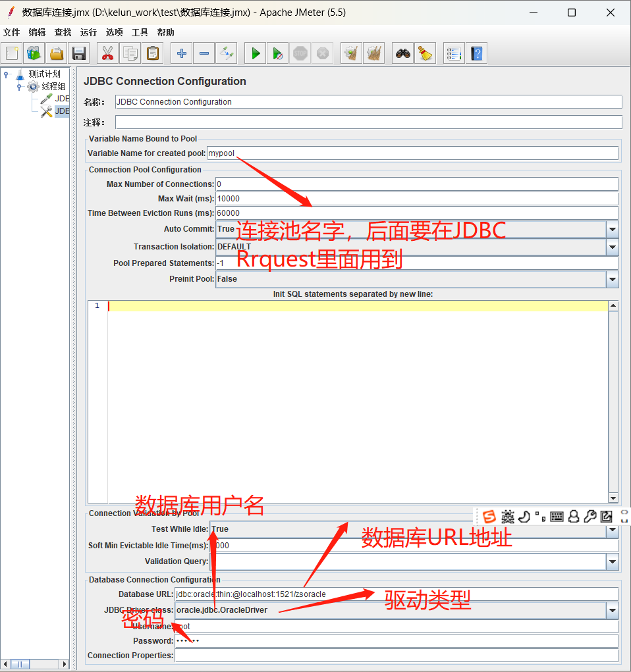This screenshot has width=631, height=672.
Task: Clear all results with double broom icon
Action: point(374,53)
